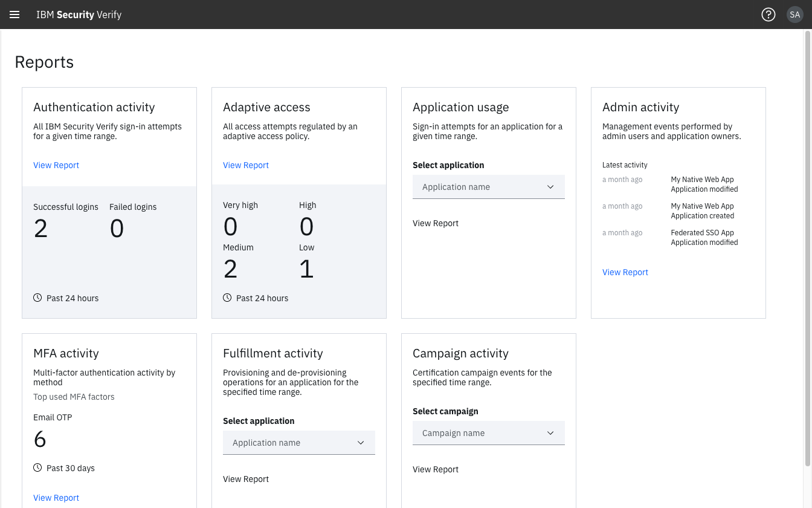The width and height of the screenshot is (812, 508).
Task: Click the Failed logins count 0
Action: tap(117, 229)
